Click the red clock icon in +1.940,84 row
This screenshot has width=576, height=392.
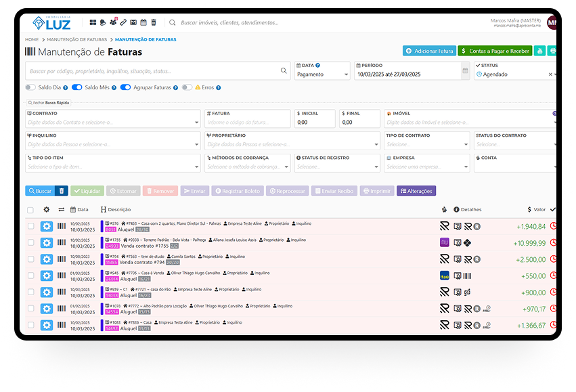pos(553,226)
